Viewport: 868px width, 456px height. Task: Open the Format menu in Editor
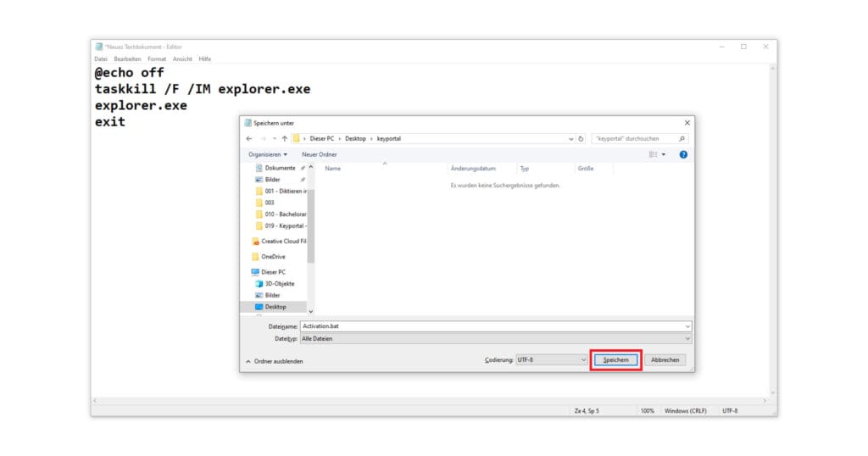coord(156,58)
